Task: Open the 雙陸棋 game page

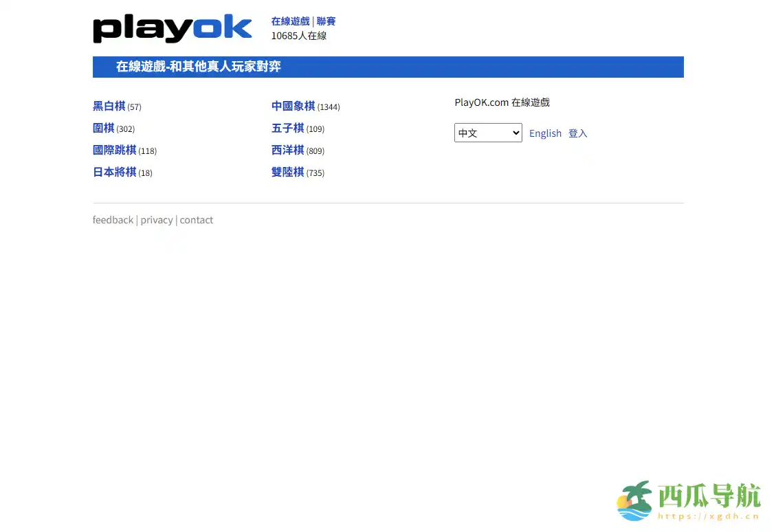Action: 287,173
